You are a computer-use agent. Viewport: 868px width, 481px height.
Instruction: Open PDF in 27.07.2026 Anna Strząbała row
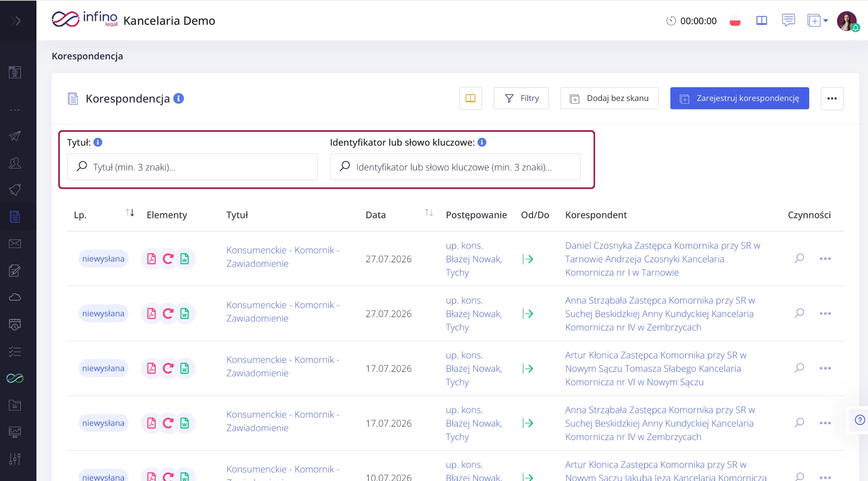(151, 313)
